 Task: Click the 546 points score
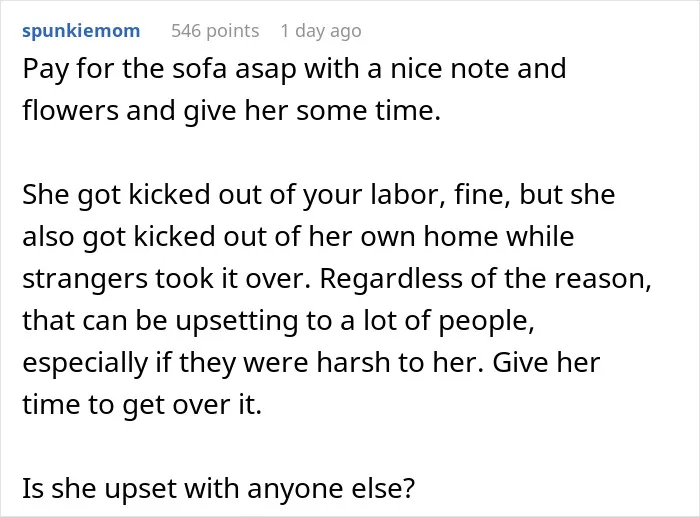pos(215,31)
